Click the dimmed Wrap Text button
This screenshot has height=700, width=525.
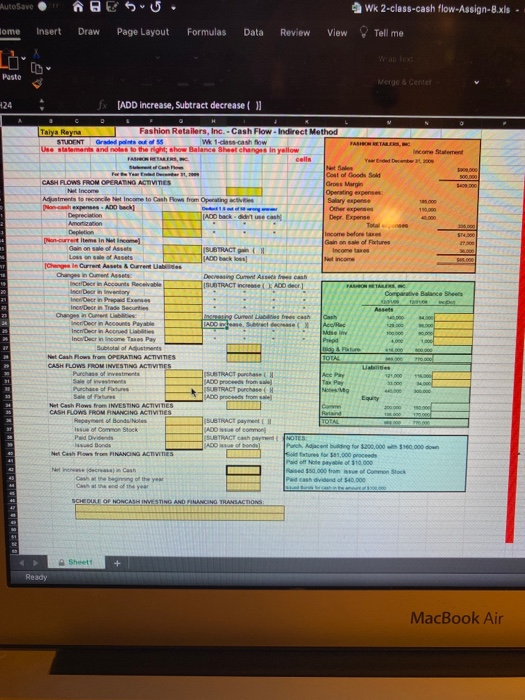(x=396, y=59)
